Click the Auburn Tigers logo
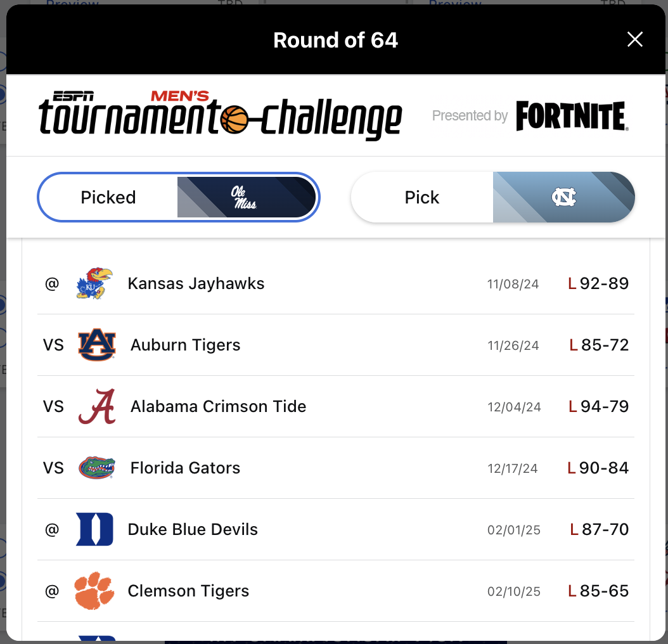 [96, 344]
